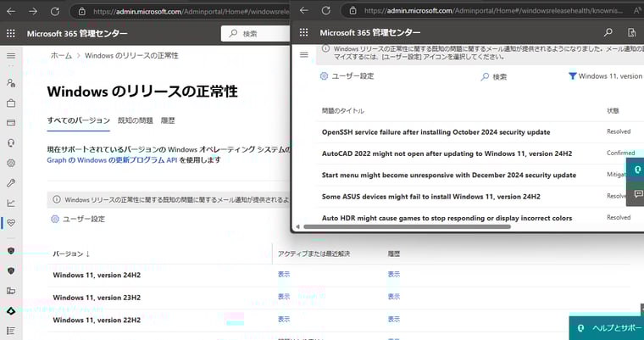644x340 pixels.
Task: Open app launcher grid in right window
Action: click(x=304, y=32)
